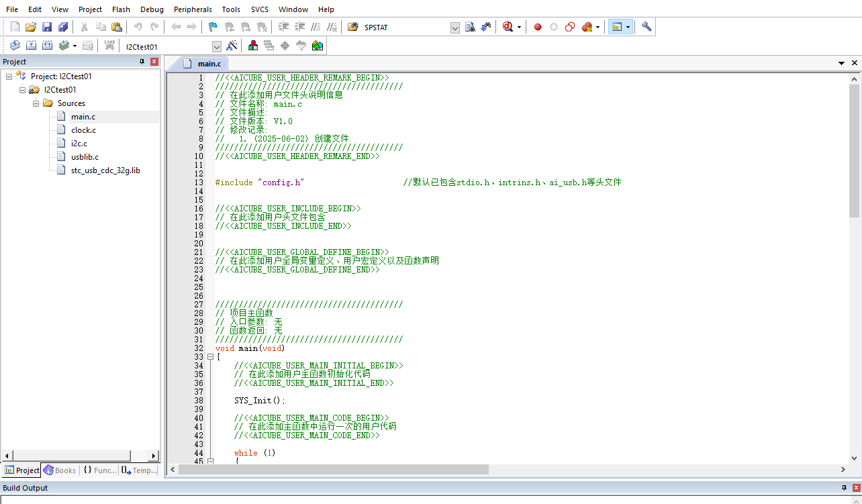Save the current file with the floppy icon
862x504 pixels.
pyautogui.click(x=47, y=27)
